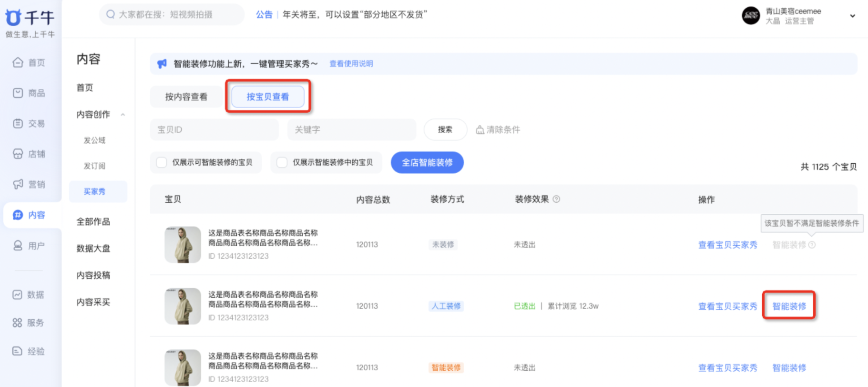The image size is (868, 387).
Task: Click the help icon next to 装修效果
Action: tap(556, 199)
